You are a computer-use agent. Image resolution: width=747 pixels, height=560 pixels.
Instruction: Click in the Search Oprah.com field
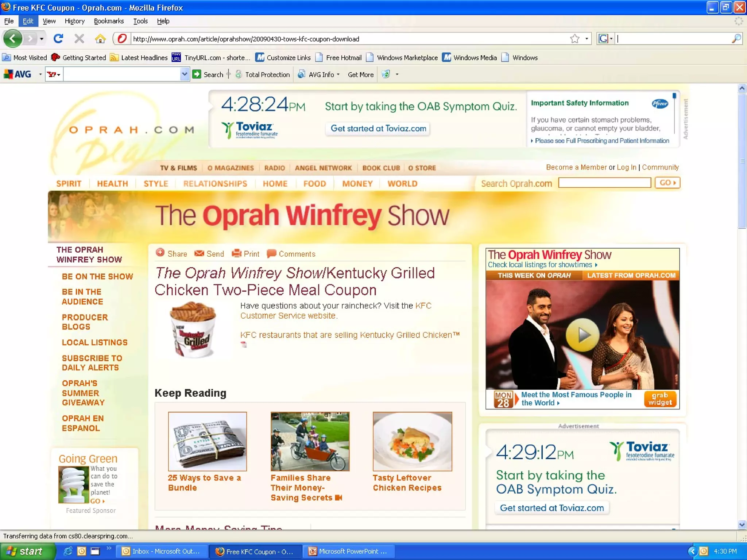coord(604,183)
